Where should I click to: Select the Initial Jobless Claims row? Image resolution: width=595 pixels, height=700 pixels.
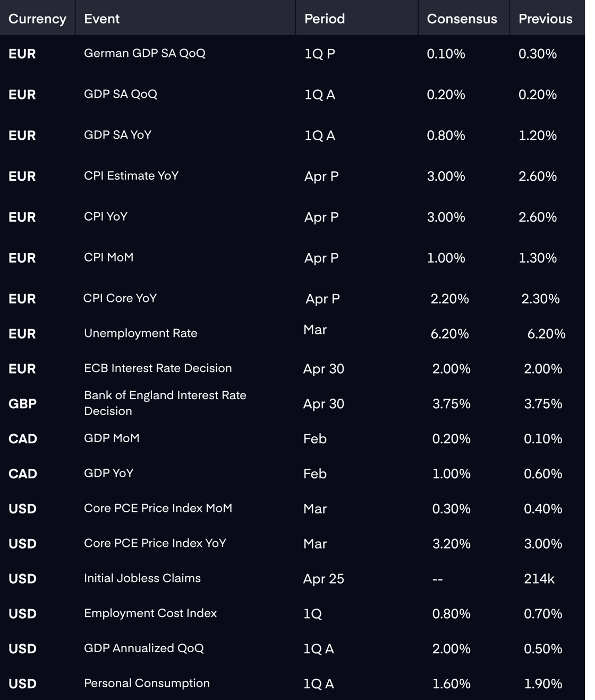[x=292, y=578]
